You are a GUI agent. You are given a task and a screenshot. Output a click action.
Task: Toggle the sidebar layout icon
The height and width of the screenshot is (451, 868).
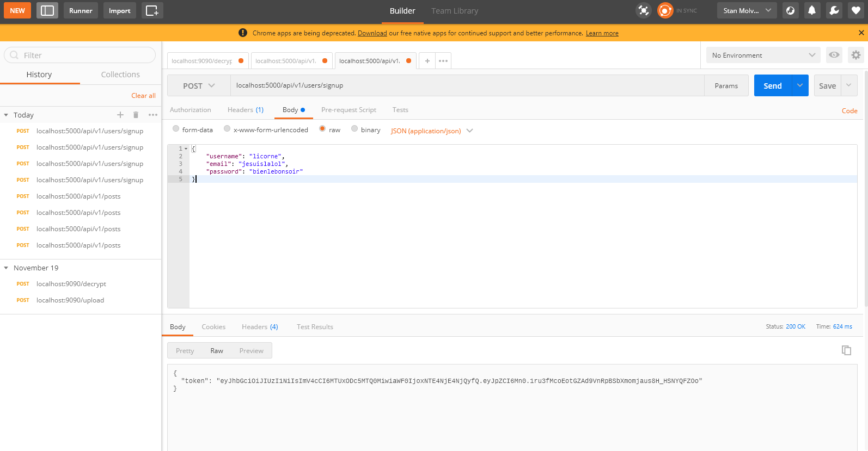pos(47,10)
